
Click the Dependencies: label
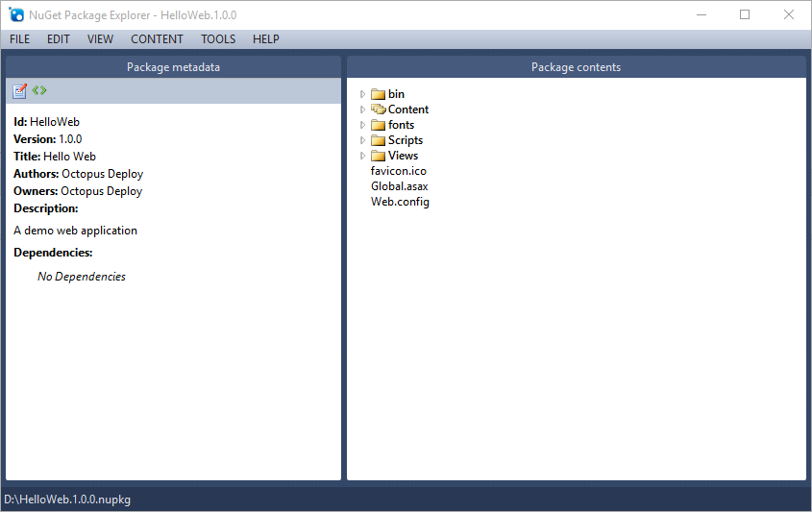(x=54, y=253)
